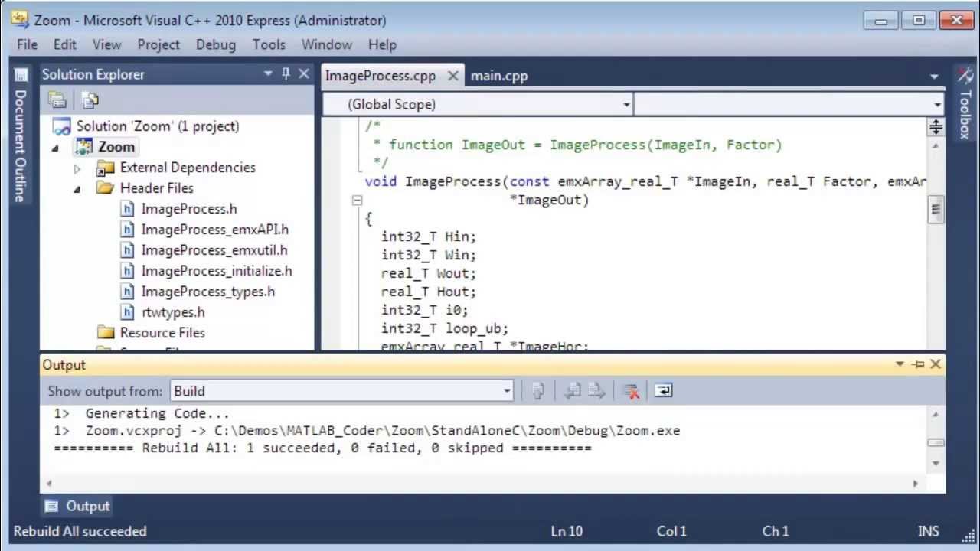Click Find Message in Code output icon
The image size is (980, 551).
click(x=537, y=391)
